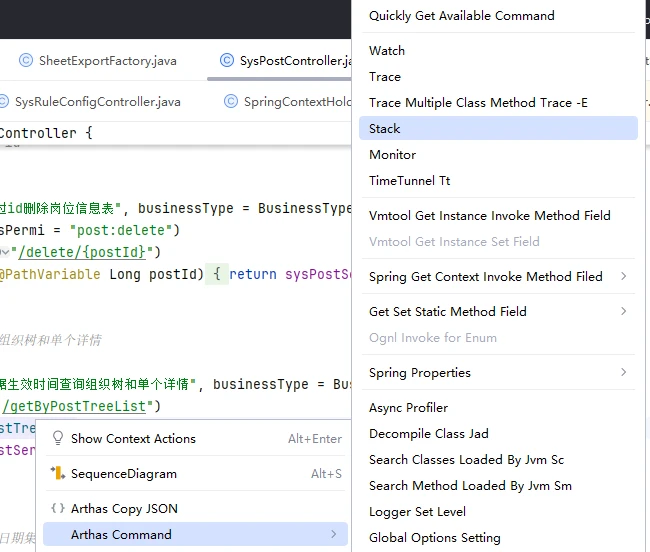Viewport: 650px width, 552px height.
Task: Expand Get Set Static Method Field arrow
Action: [x=623, y=311]
